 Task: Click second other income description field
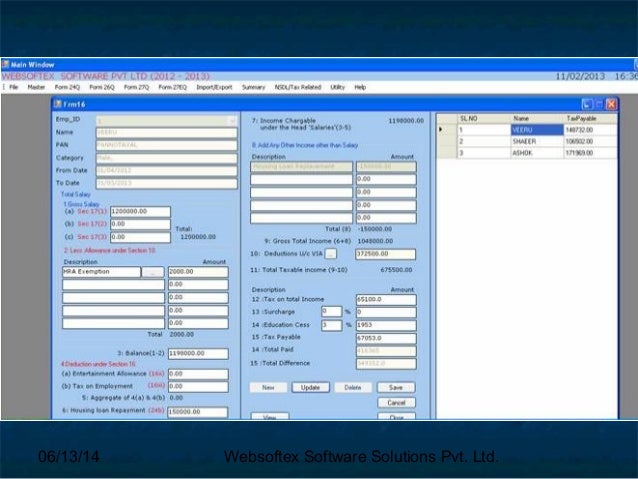302,179
